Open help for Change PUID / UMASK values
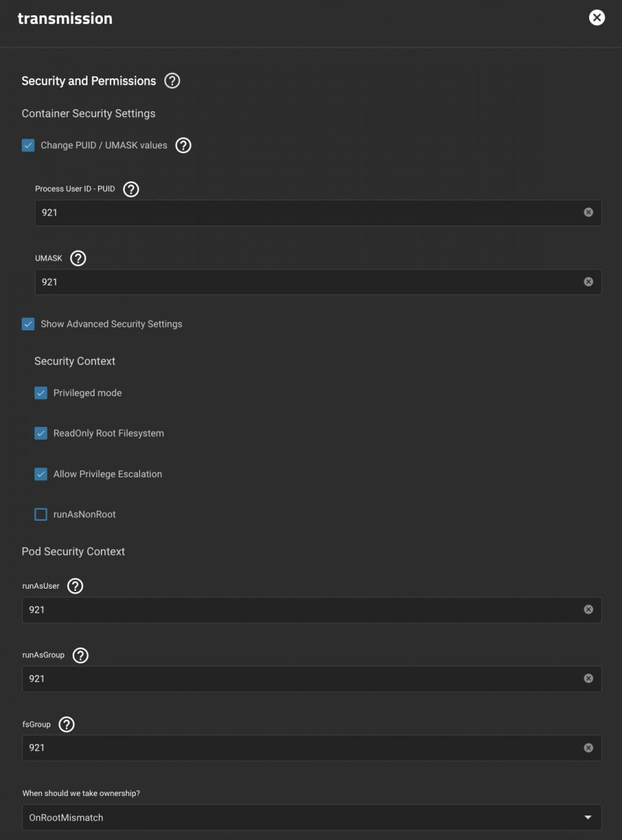 [x=183, y=146]
